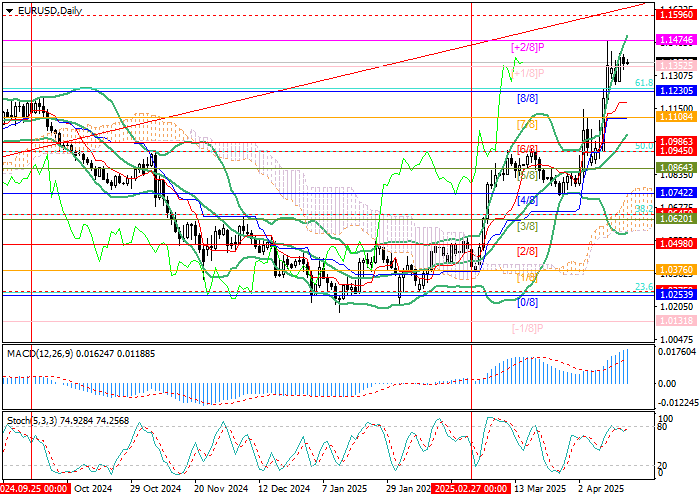Click the [+2/8]P Murrey level label

coord(527,47)
